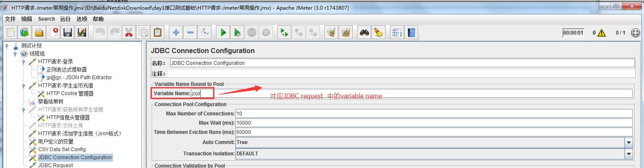The image size is (644, 168).
Task: Click the Toggle enable/disable icon
Action: pyautogui.click(x=204, y=32)
